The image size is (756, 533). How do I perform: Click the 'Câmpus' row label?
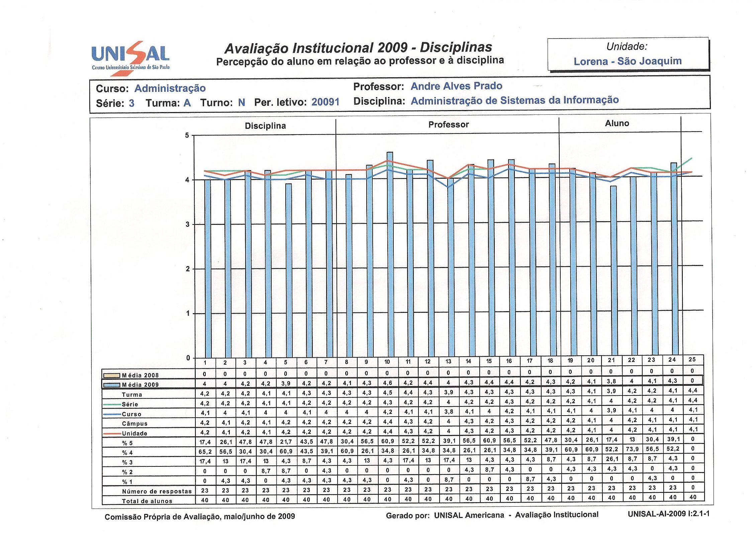coord(135,424)
